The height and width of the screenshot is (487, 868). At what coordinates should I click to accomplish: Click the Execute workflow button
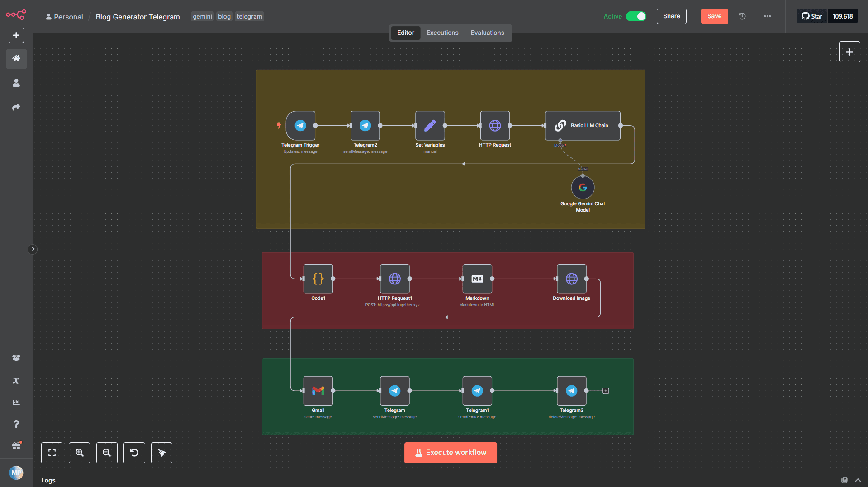click(451, 453)
